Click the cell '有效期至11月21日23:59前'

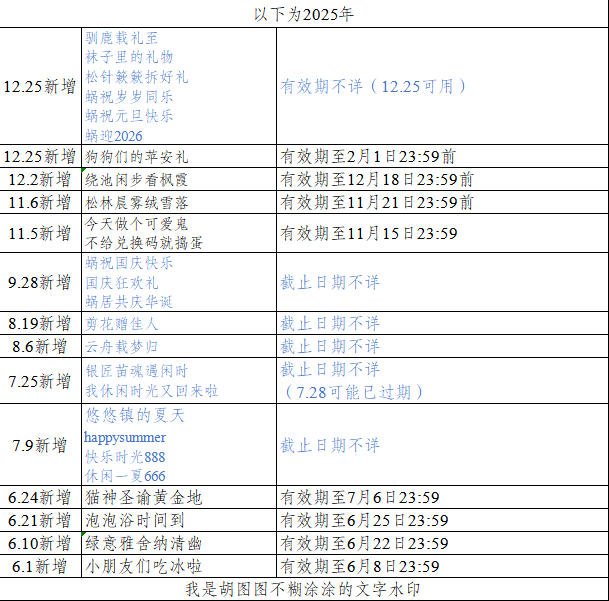tap(377, 202)
